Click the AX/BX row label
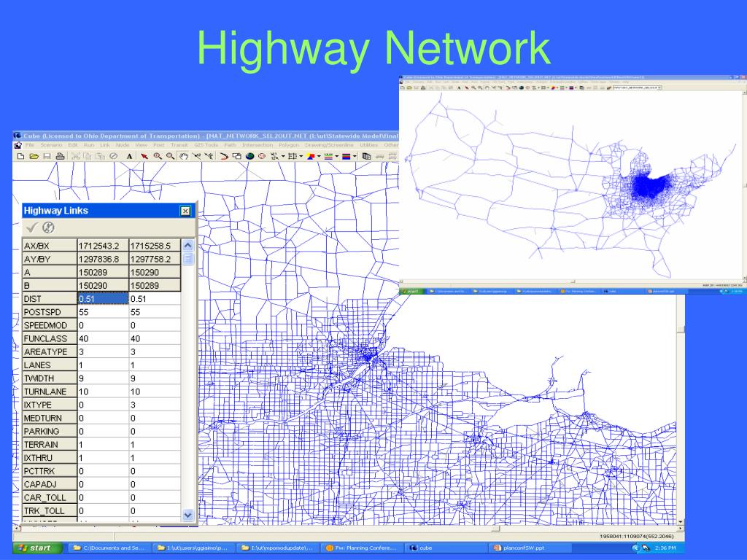The width and height of the screenshot is (747, 560). click(50, 246)
